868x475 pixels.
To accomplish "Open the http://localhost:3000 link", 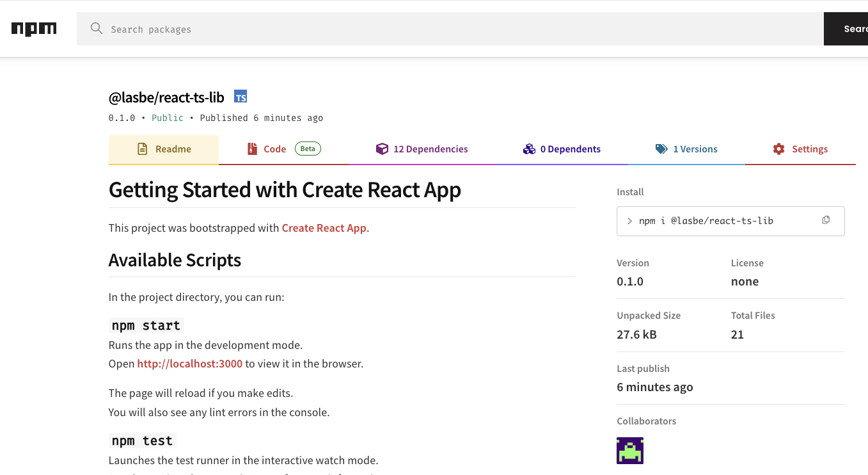I will click(190, 364).
